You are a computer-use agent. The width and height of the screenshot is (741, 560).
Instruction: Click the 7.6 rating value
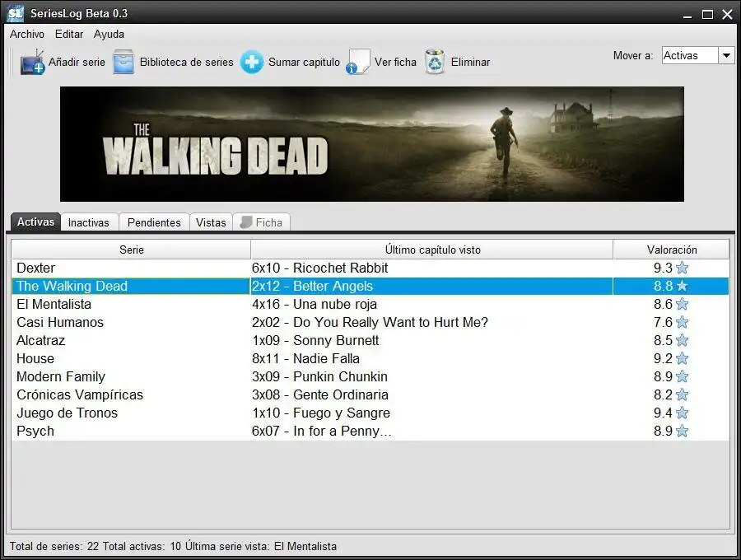[663, 322]
